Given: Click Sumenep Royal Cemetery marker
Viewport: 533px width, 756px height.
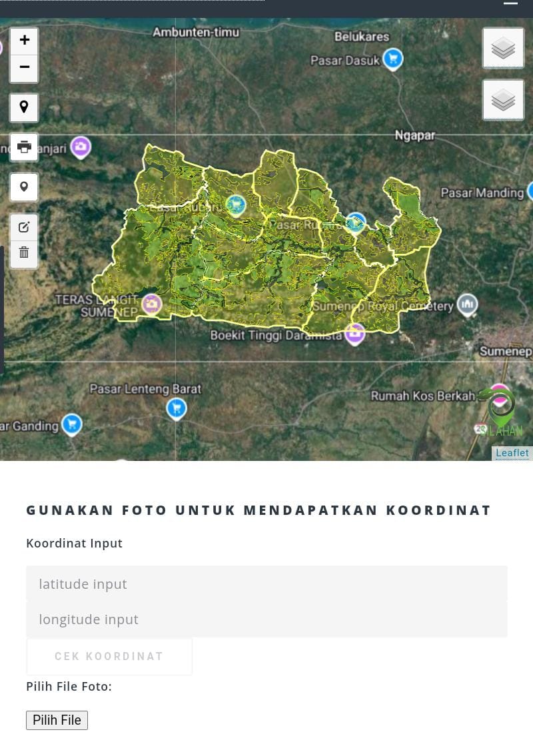Looking at the screenshot, I should point(467,305).
